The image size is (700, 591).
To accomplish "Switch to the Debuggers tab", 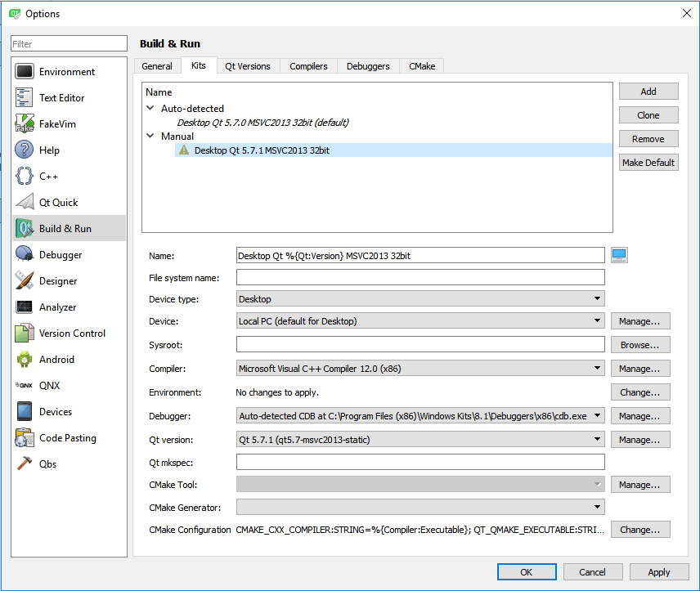I will point(368,66).
